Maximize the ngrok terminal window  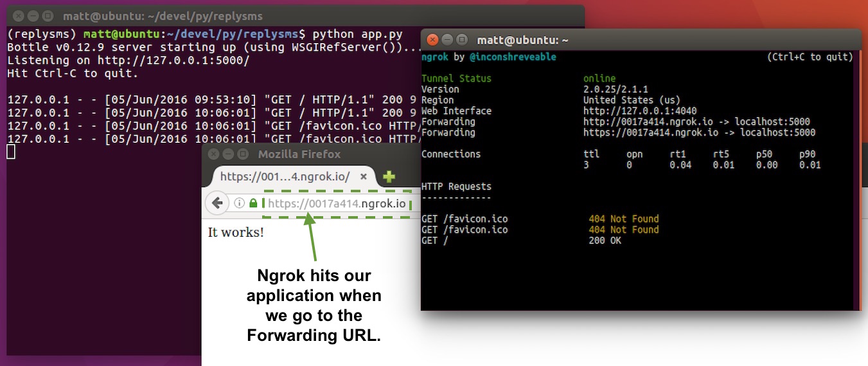point(462,40)
